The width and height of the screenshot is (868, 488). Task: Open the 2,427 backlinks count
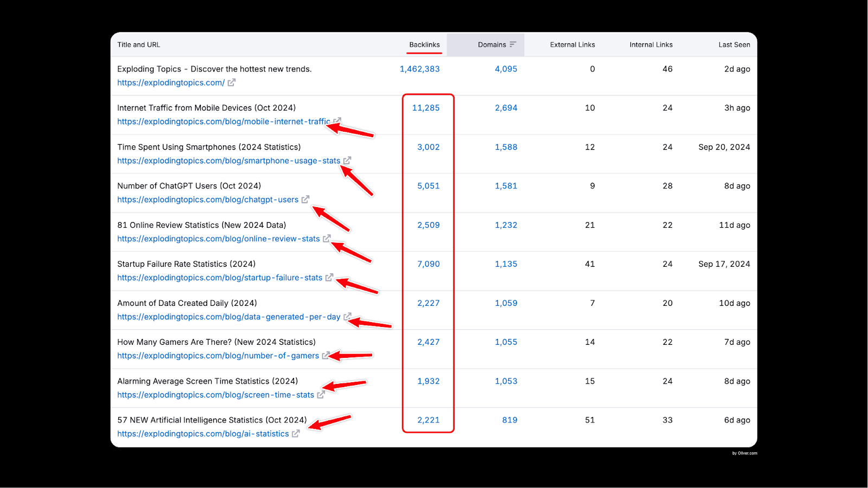pyautogui.click(x=429, y=342)
